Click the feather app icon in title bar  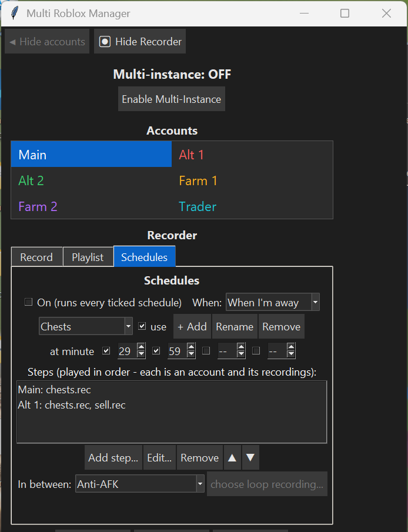point(15,14)
